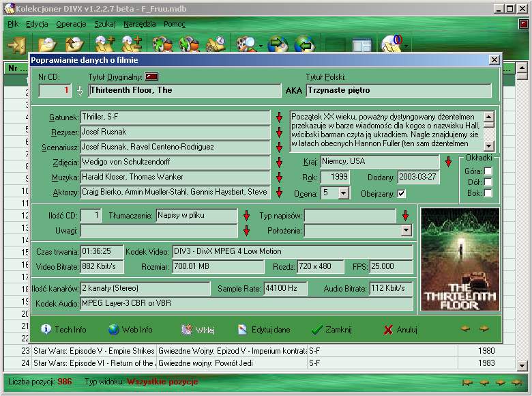Viewport: 532px width, 396px height.
Task: Check the Bok cover checkbox
Action: pos(488,193)
